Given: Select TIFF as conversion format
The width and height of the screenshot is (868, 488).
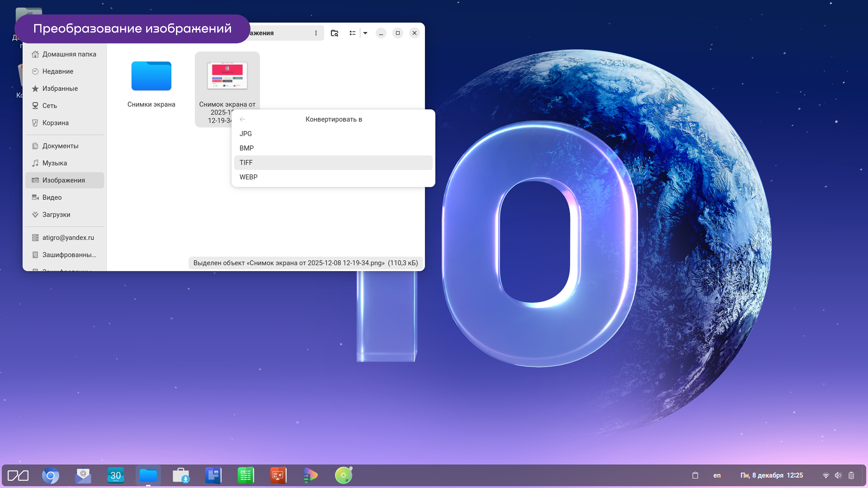Looking at the screenshot, I should tap(246, 163).
